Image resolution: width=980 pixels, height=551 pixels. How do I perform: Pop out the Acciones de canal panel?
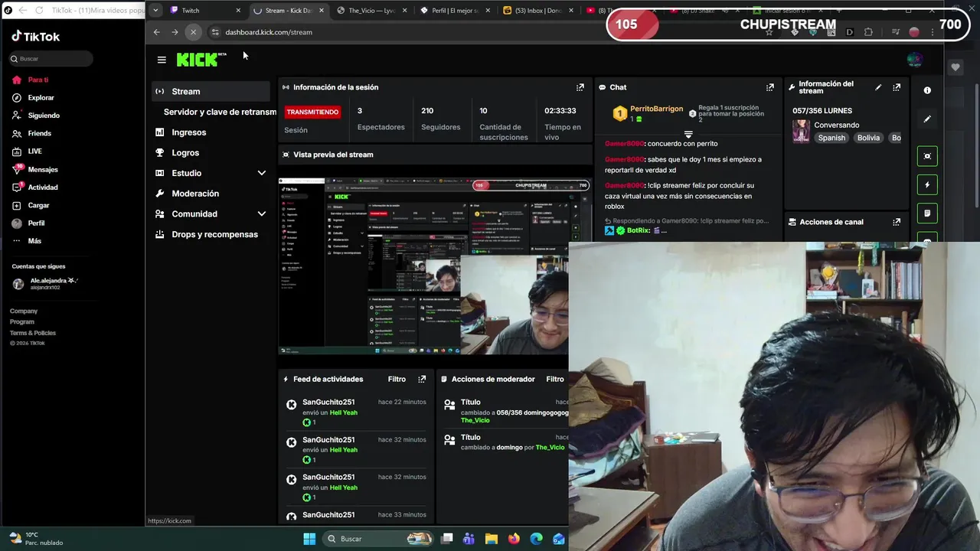[897, 222]
